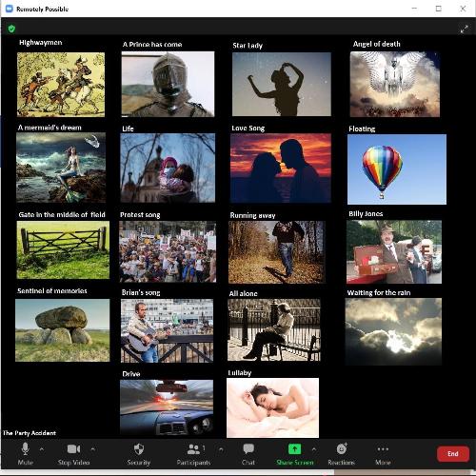Screen dimensions: 476x476
Task: Open the Reactions emoji menu
Action: [x=342, y=454]
